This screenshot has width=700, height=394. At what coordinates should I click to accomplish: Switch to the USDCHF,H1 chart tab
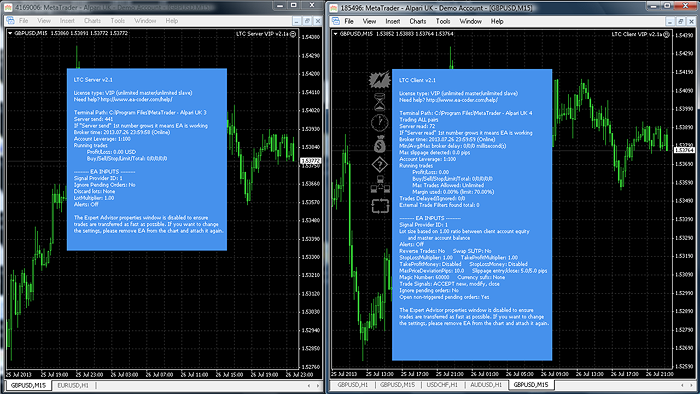point(442,385)
